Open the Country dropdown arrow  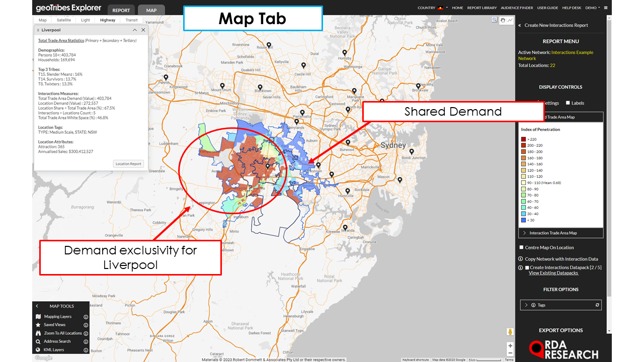[x=447, y=8]
